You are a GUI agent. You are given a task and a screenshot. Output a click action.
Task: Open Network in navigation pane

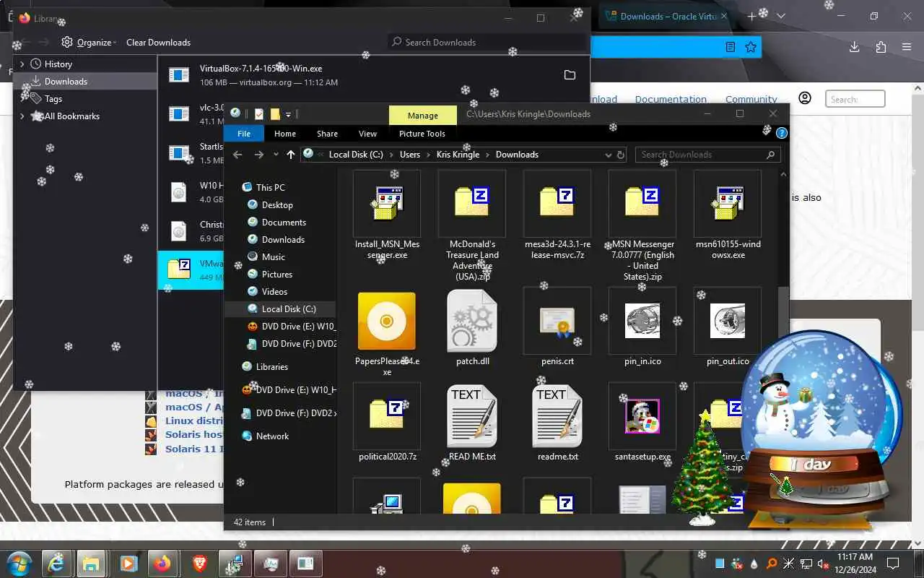272,436
